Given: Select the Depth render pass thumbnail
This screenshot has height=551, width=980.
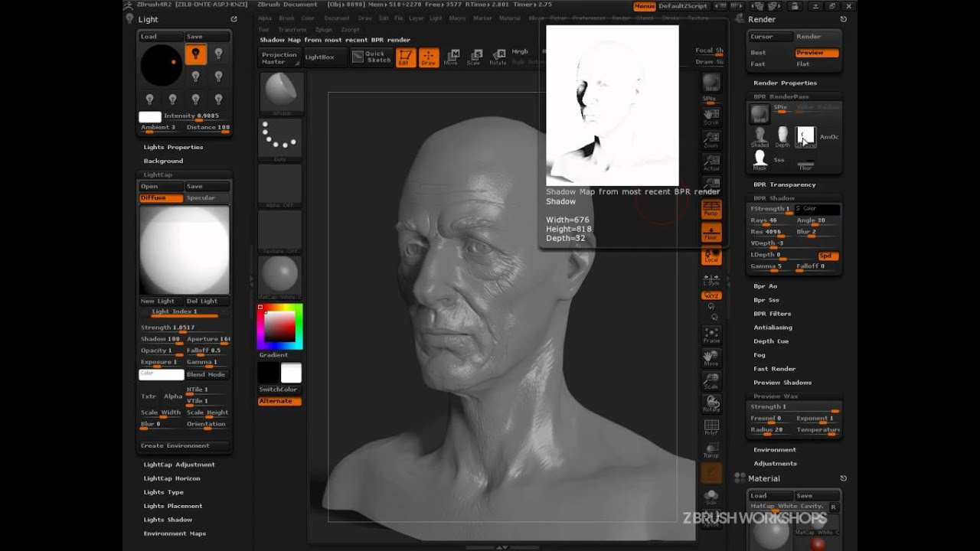Looking at the screenshot, I should pos(782,138).
